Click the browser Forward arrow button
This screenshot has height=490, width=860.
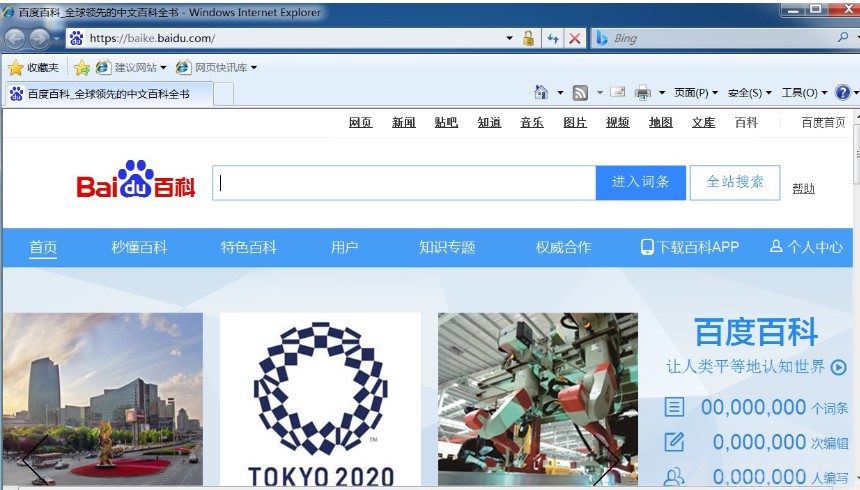(39, 38)
